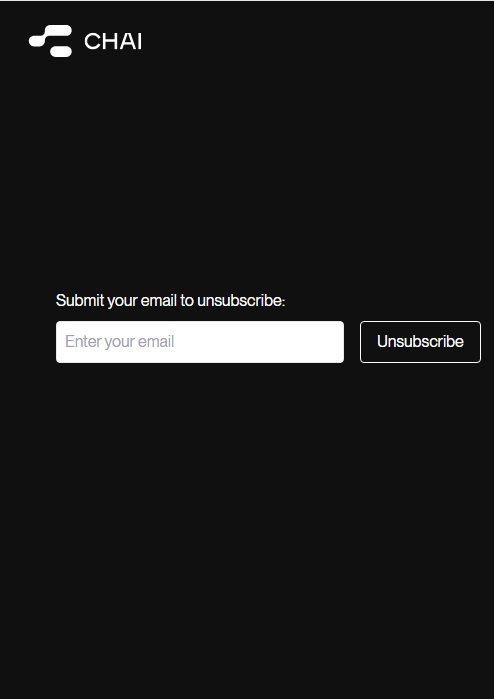Click the word 'unsubscribe' in the label
Viewport: 494px width, 699px height.
coord(240,301)
